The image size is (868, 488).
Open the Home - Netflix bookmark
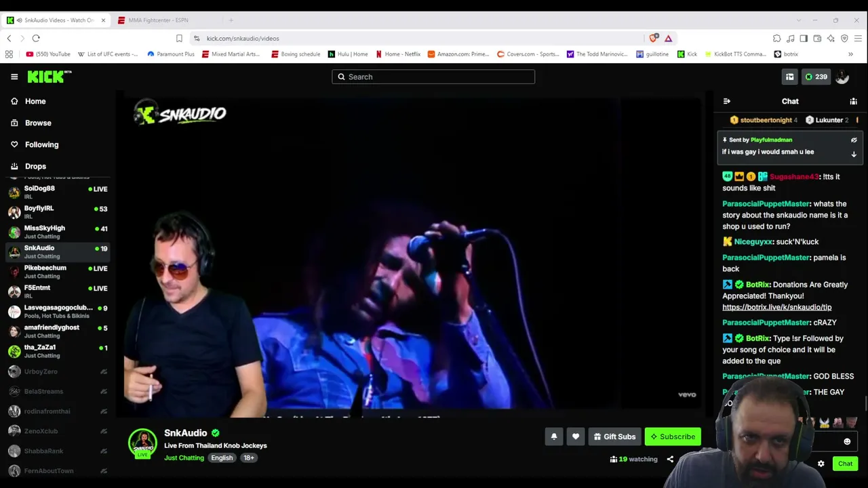click(398, 54)
